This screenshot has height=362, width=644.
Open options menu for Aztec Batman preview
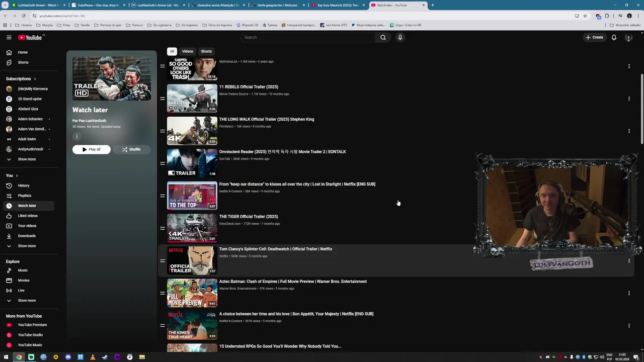point(629,293)
